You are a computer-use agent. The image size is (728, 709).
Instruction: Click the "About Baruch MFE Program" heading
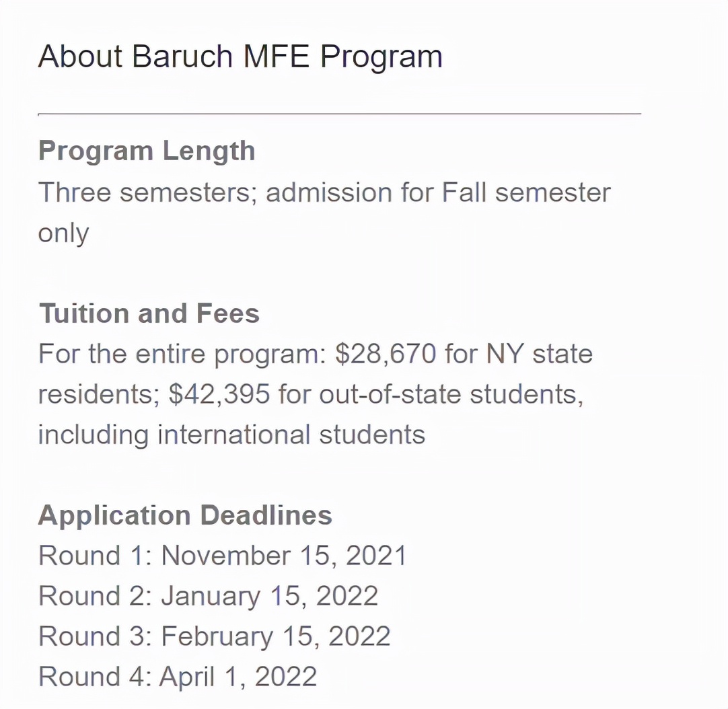pyautogui.click(x=240, y=57)
